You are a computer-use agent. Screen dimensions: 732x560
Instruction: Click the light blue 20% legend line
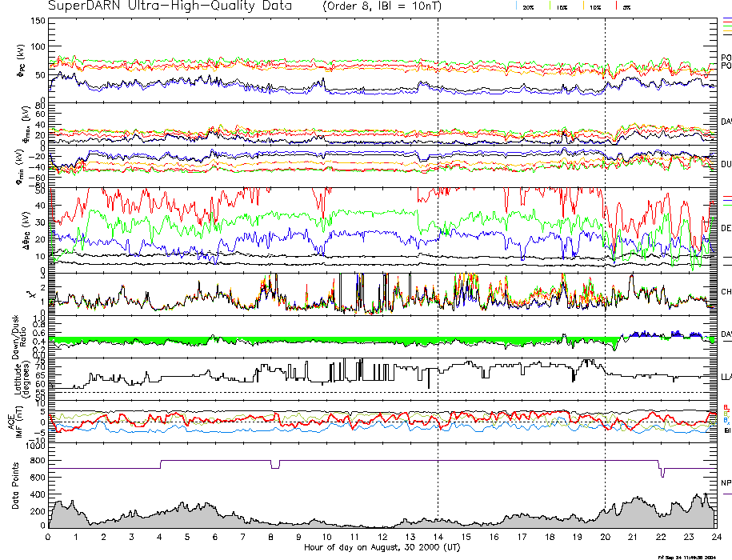(516, 6)
